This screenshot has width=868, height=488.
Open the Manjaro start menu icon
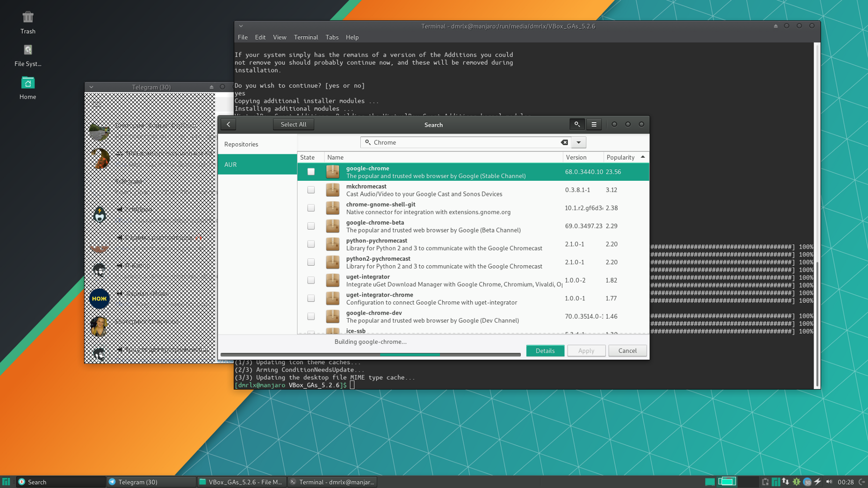pyautogui.click(x=6, y=482)
